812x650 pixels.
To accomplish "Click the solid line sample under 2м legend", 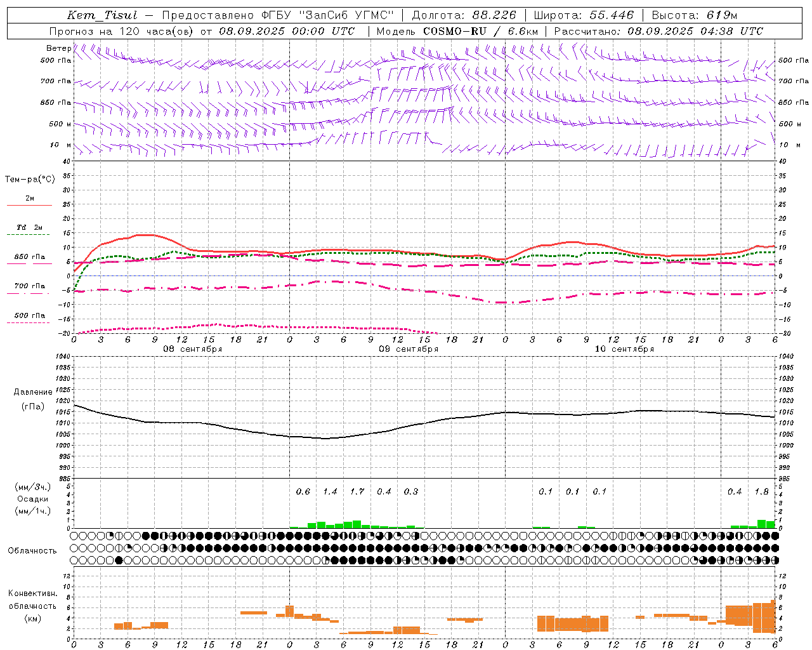I will point(29,206).
